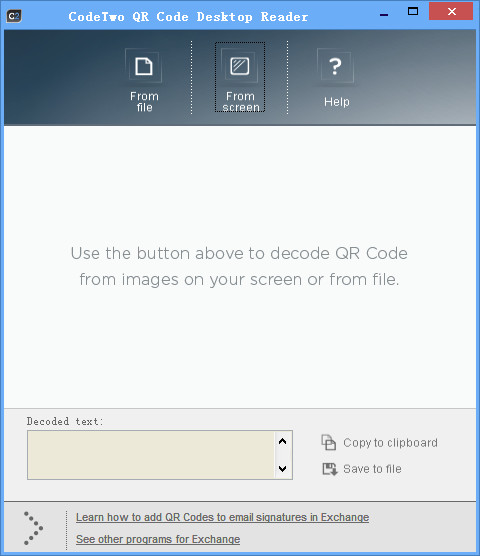The height and width of the screenshot is (556, 480).
Task: Close the QR Code Desktop Reader window
Action: 451,11
